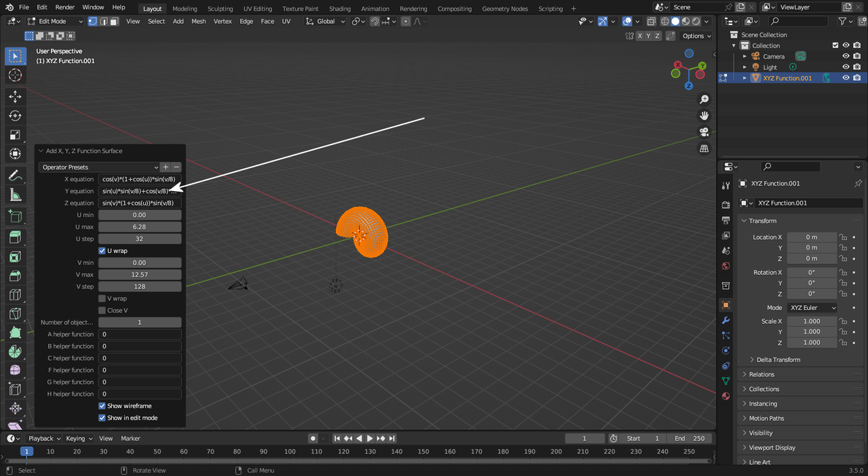
Task: Enable vertex select mode
Action: coord(93,21)
